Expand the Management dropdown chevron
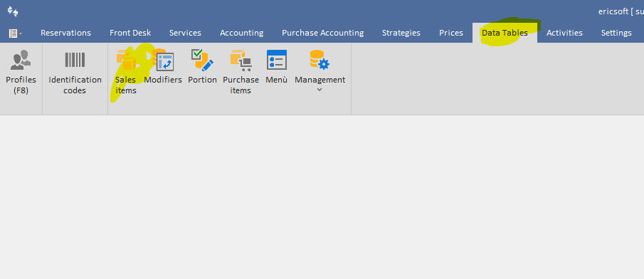Screen dimensions: 644x279 (x=320, y=90)
